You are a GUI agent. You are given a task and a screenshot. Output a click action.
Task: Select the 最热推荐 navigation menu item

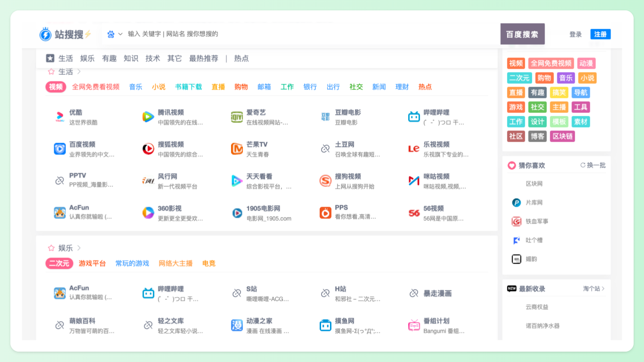[203, 58]
